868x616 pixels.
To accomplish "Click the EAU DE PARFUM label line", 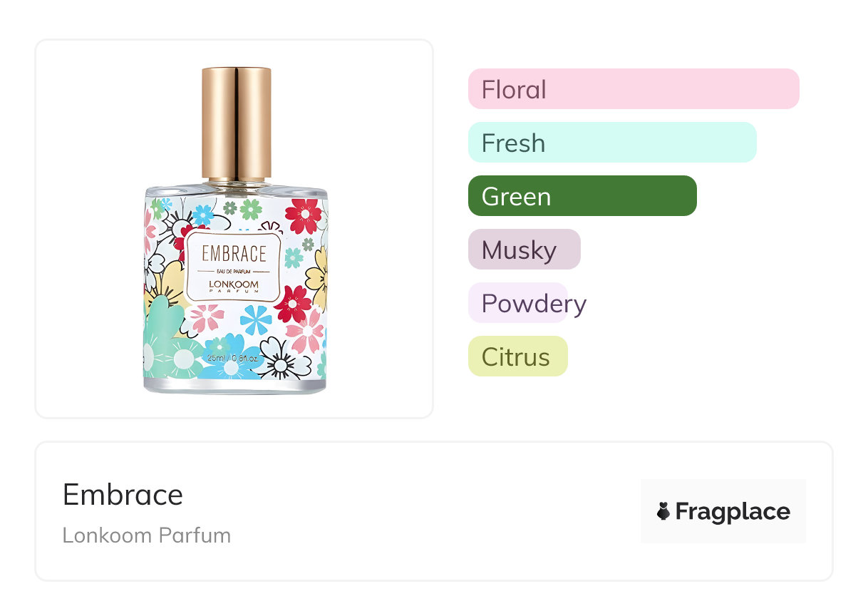I will (x=234, y=271).
